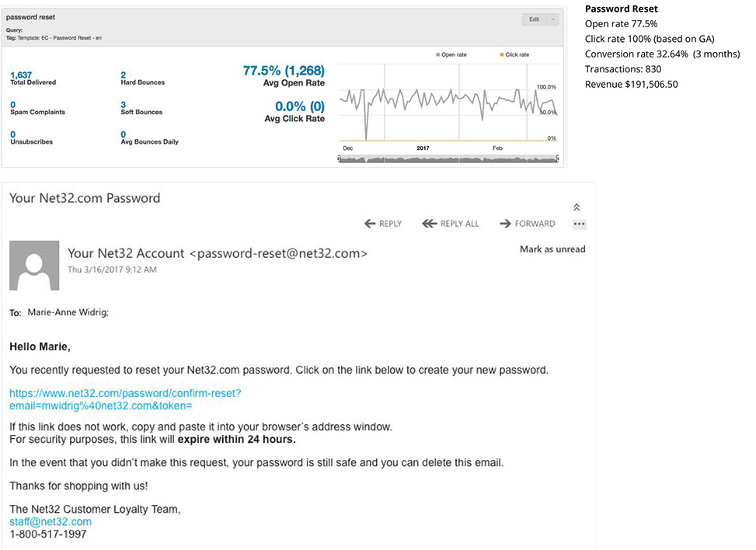Click the Edit button in password reset panel
756x550 pixels.
535,19
